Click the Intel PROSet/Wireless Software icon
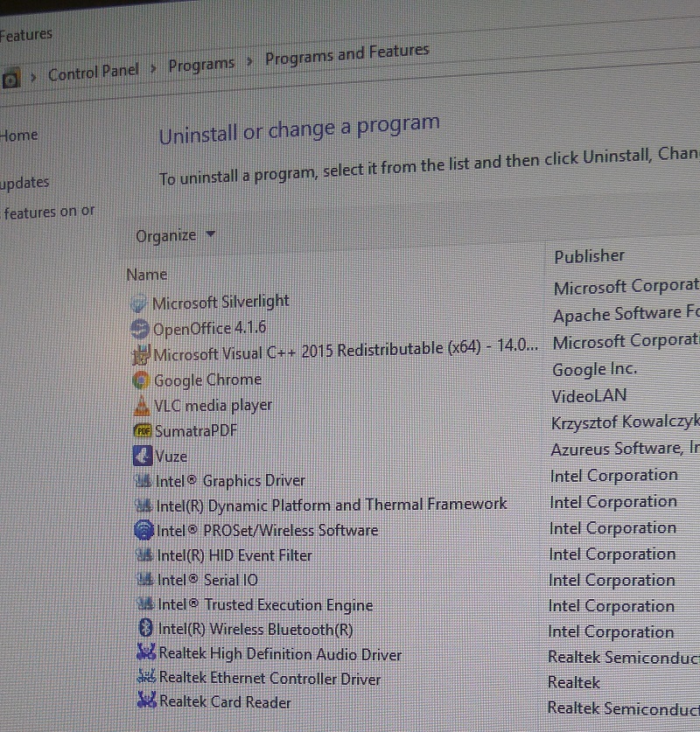The height and width of the screenshot is (732, 700). coord(143,530)
